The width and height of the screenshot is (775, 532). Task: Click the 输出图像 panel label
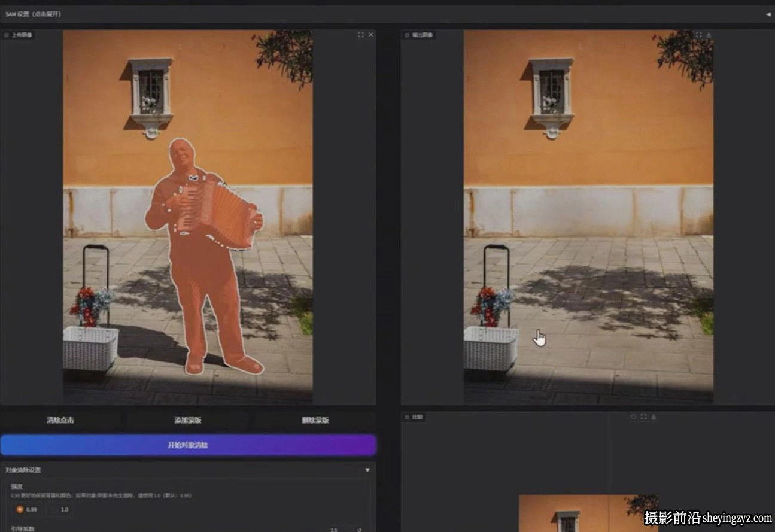tap(420, 35)
